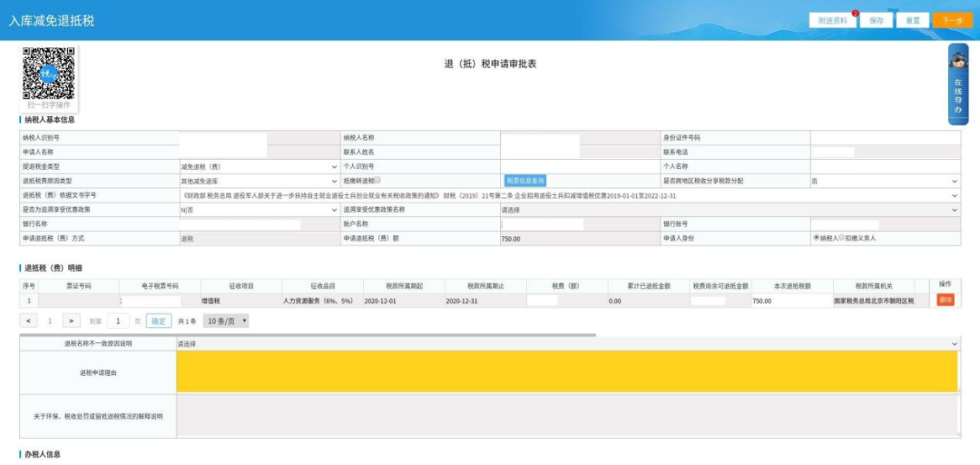Click the 确定 page jump button
The image size is (980, 465).
coord(159,321)
